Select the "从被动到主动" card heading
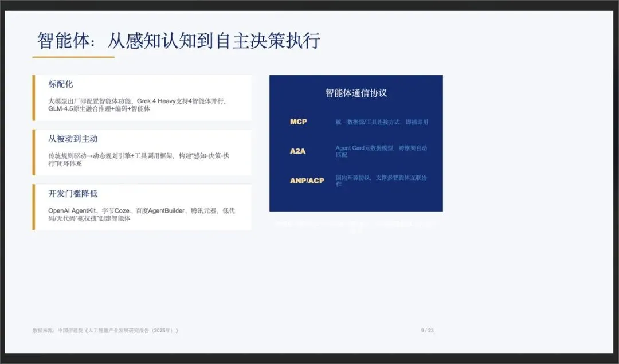 [x=73, y=139]
